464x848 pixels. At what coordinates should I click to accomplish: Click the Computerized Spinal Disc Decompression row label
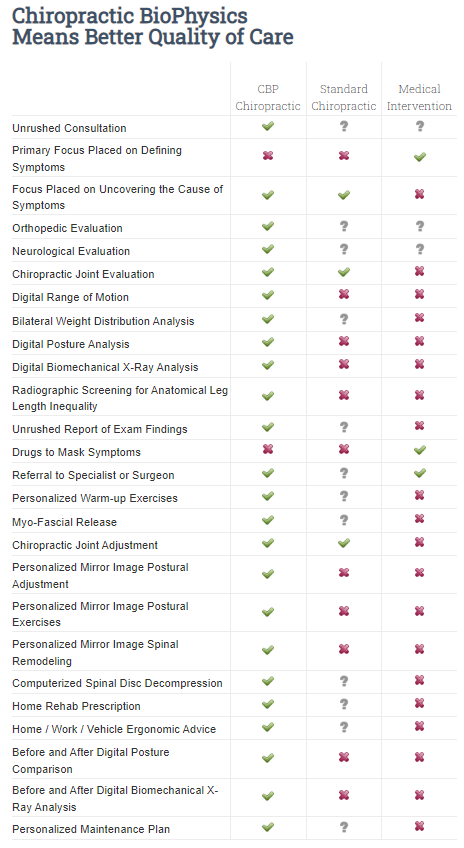(x=117, y=683)
